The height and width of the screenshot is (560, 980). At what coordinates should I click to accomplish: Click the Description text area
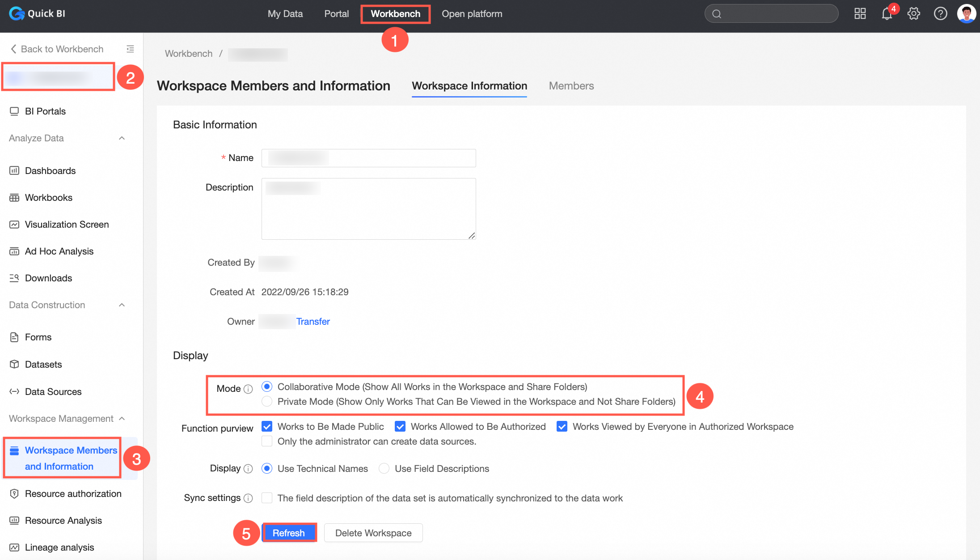(x=368, y=209)
